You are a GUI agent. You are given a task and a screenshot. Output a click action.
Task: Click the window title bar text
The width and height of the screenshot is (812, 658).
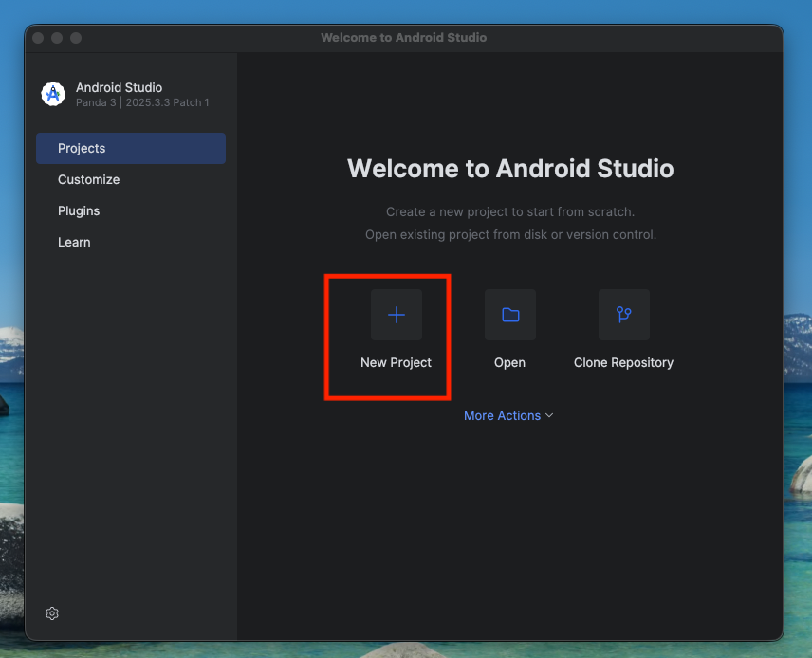[404, 37]
